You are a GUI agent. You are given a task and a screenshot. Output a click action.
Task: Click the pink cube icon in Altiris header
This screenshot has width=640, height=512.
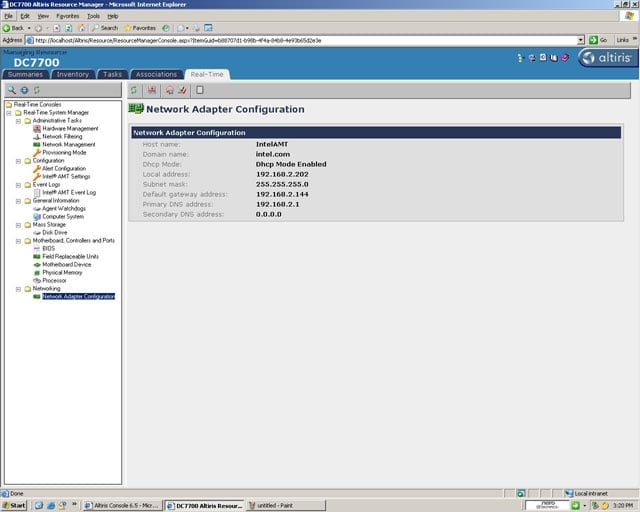(565, 58)
